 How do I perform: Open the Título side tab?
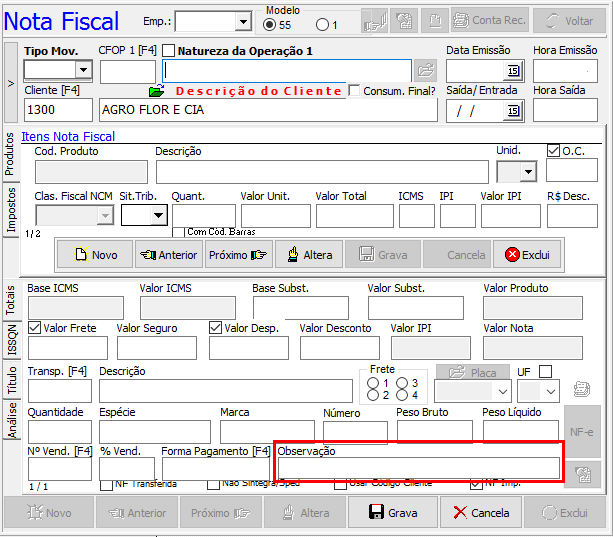pos(11,380)
